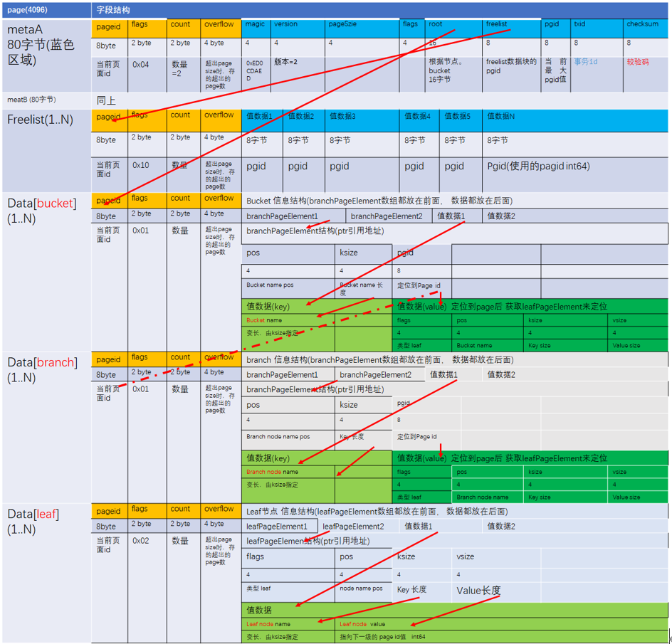Click the '值数据5' header in Freelist
Screen dimensions: 672x644
click(x=461, y=120)
